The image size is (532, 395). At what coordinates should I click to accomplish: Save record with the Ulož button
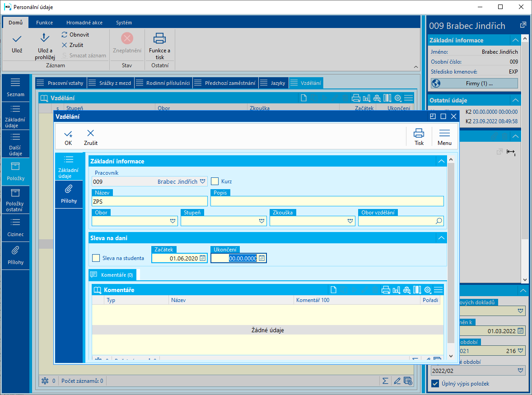tap(17, 43)
